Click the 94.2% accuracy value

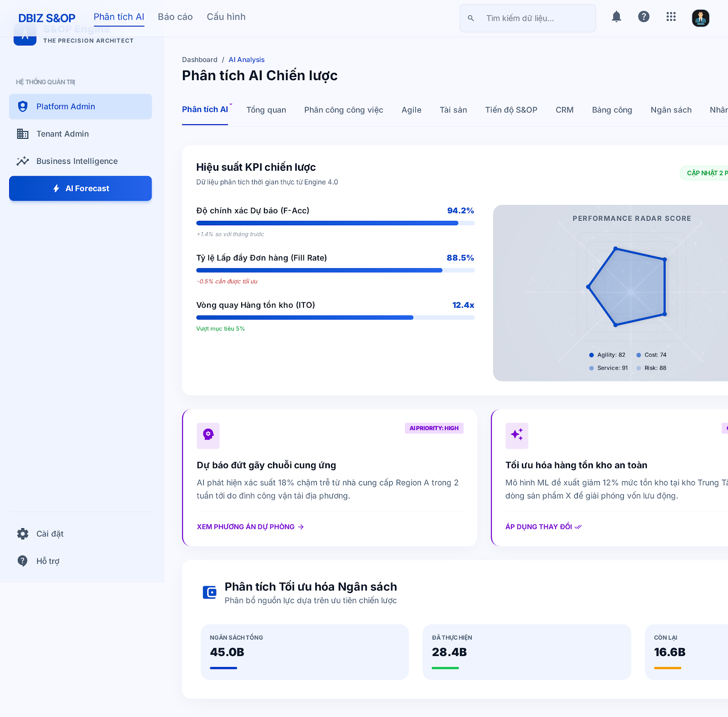460,211
